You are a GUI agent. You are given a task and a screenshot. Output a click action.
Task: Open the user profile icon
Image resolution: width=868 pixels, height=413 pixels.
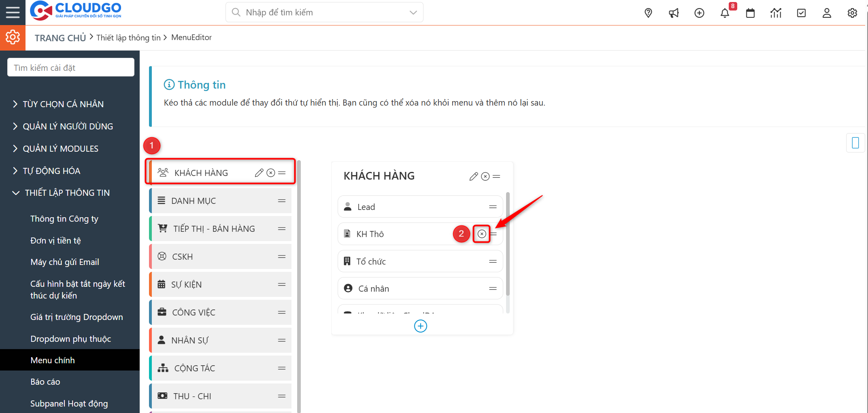(827, 13)
